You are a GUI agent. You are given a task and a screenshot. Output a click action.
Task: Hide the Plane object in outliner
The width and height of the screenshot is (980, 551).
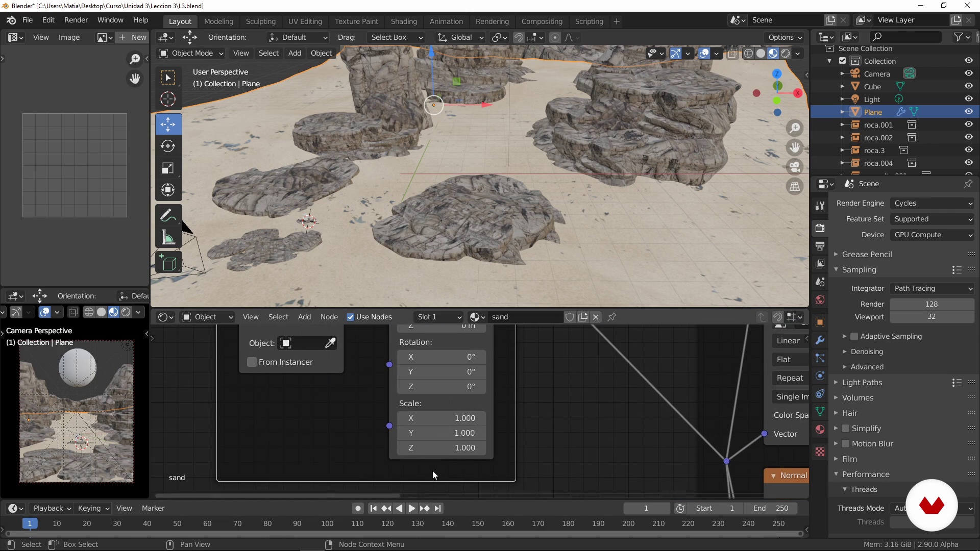point(968,112)
